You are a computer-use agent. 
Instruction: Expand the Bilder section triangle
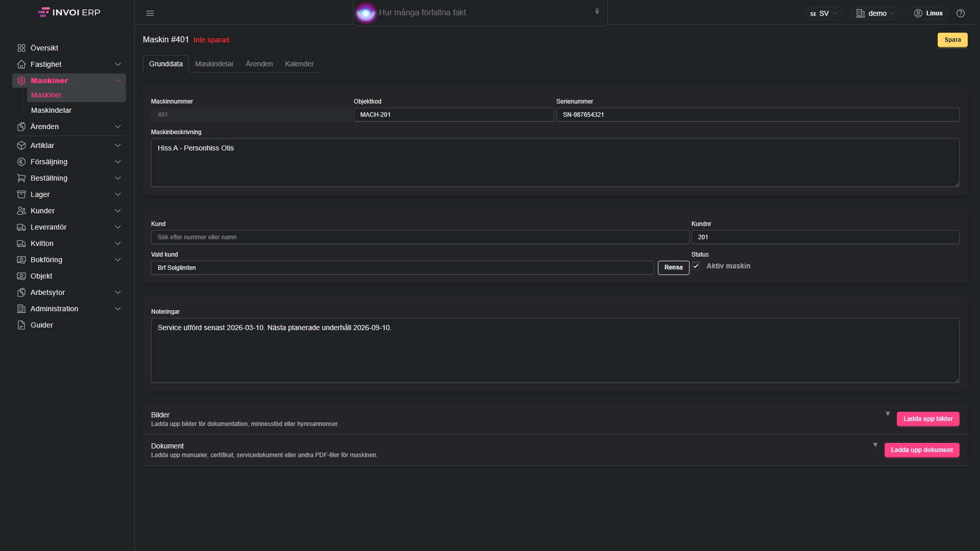pos(888,414)
